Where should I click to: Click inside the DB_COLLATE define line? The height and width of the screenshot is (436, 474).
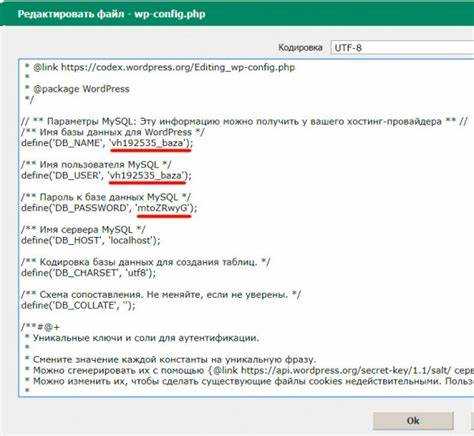point(78,305)
